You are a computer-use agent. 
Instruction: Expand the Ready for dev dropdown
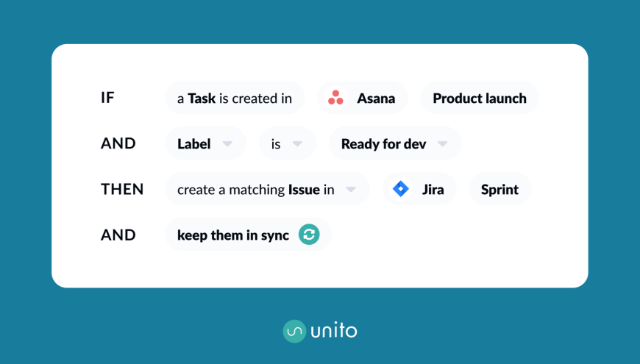(x=442, y=143)
